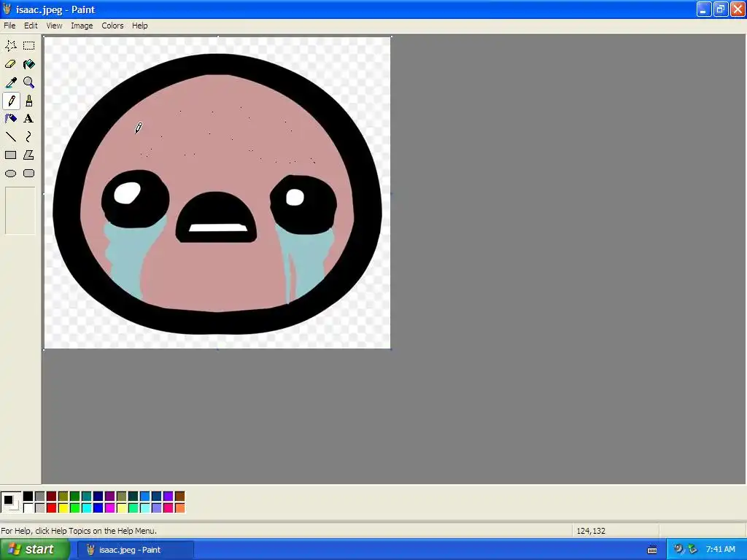The image size is (747, 560).
Task: Click the canvas bottom-right corner resize handle
Action: click(391, 349)
